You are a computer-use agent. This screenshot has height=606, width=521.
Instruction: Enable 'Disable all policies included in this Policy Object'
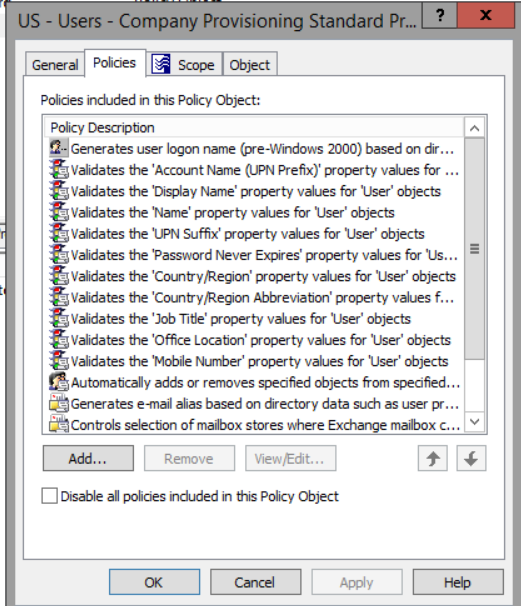pos(49,496)
